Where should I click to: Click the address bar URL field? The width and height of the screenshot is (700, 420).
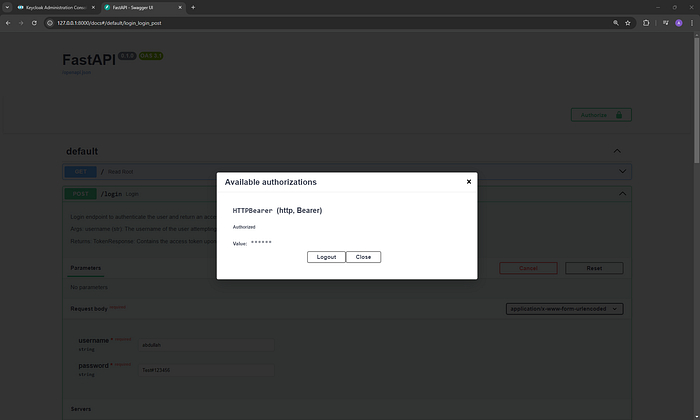click(x=330, y=23)
